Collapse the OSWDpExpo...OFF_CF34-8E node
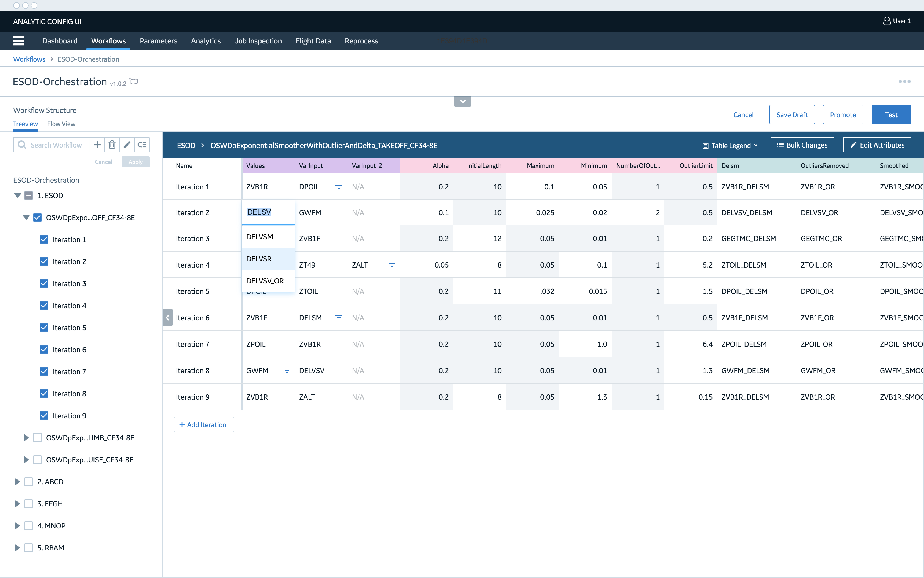Viewport: 924px width, 578px height. point(26,217)
